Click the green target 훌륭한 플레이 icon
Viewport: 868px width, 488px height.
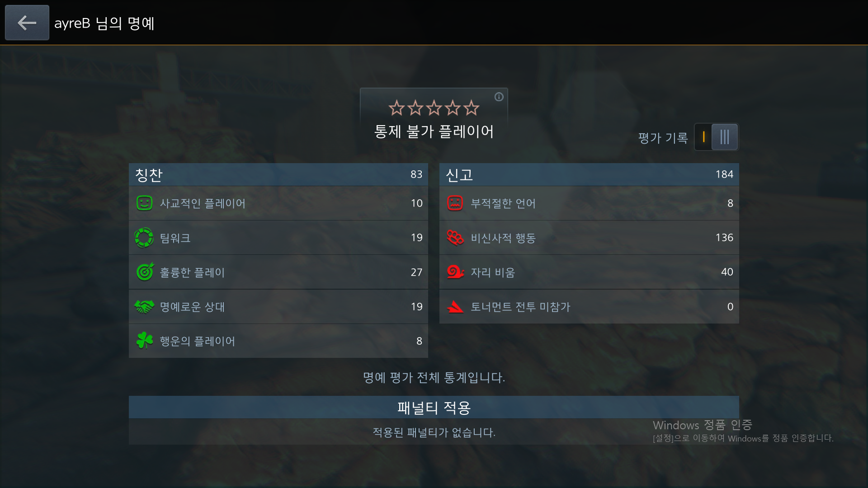145,272
